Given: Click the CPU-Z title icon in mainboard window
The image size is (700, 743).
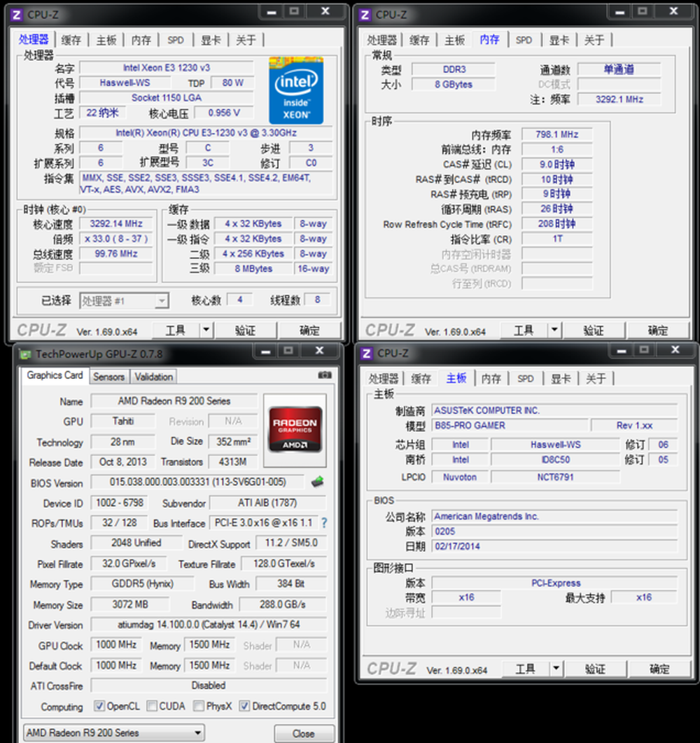Looking at the screenshot, I should click(x=366, y=354).
